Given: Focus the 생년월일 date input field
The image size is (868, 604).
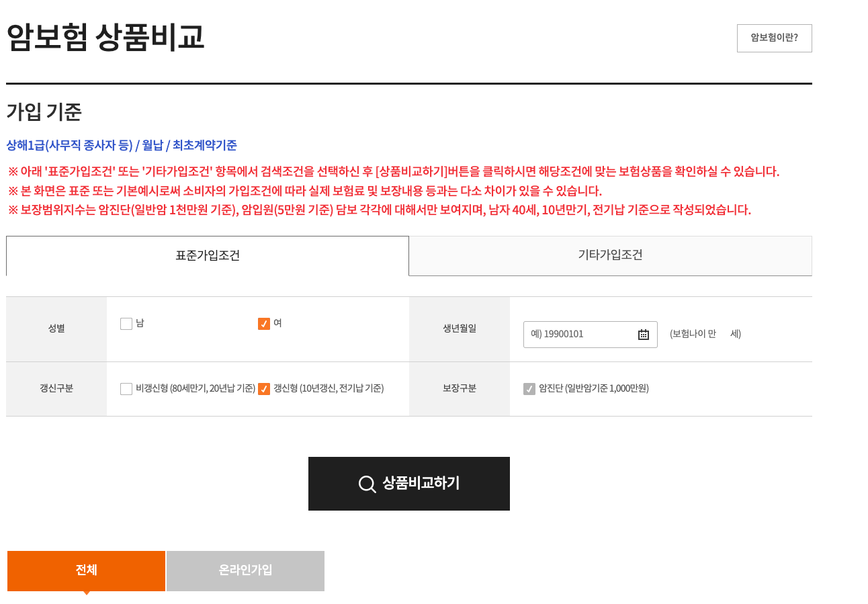Looking at the screenshot, I should 591,335.
